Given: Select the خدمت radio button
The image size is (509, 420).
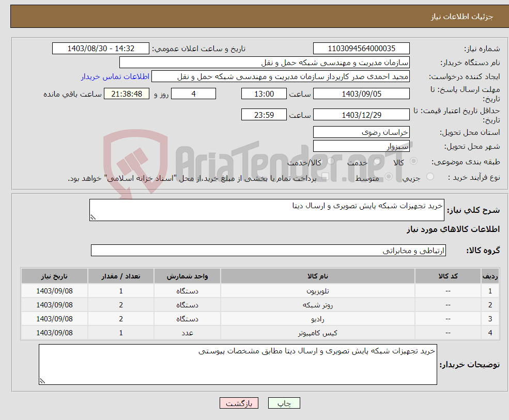Looking at the screenshot, I should pyautogui.click(x=377, y=161).
